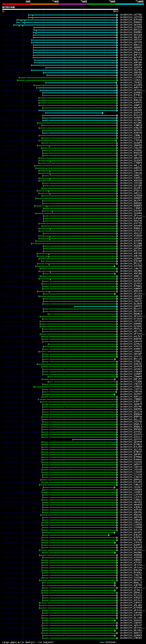Select the label UniRef100_C6AYV2
The width and height of the screenshot is (146, 644).
[x=131, y=301]
